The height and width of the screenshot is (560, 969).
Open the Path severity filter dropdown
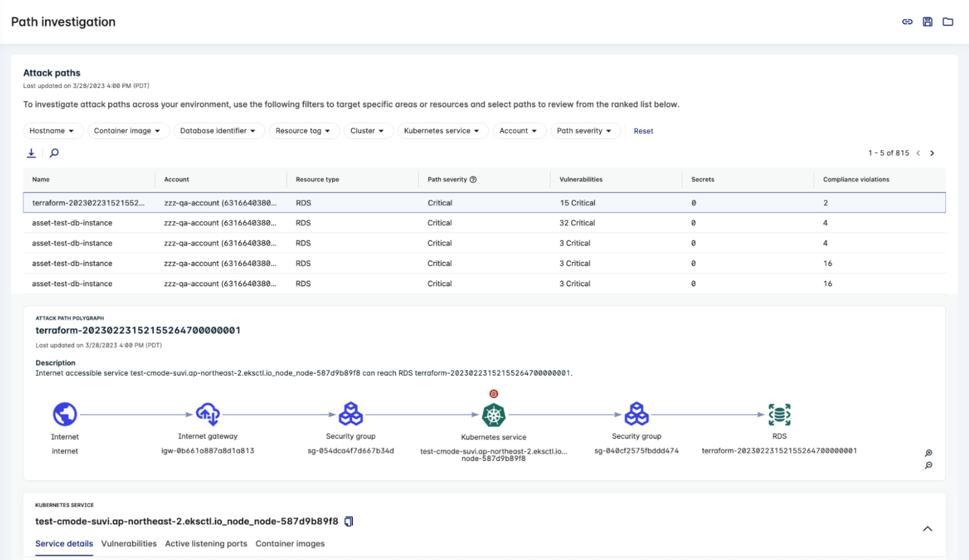tap(585, 131)
